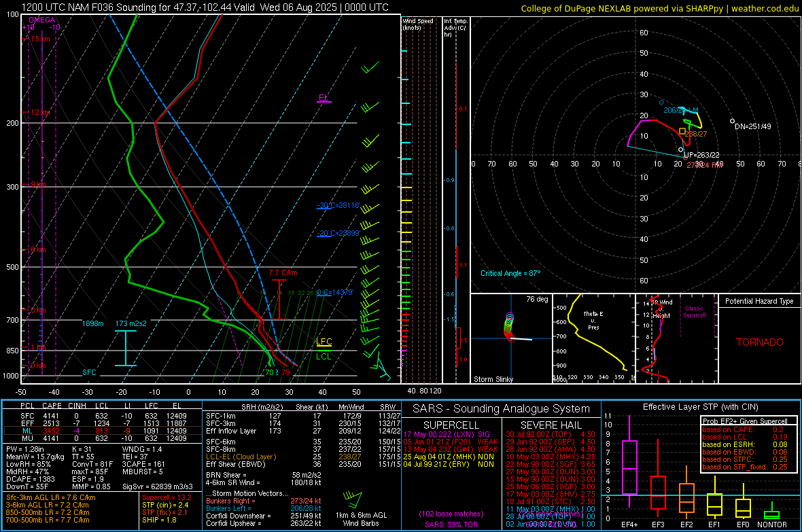This screenshot has width=802, height=532.
Task: Click the cyan 1898m inflow layer height
Action: click(92, 323)
